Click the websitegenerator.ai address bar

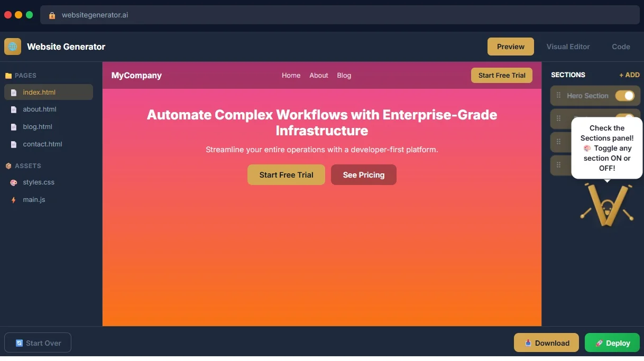tap(95, 15)
